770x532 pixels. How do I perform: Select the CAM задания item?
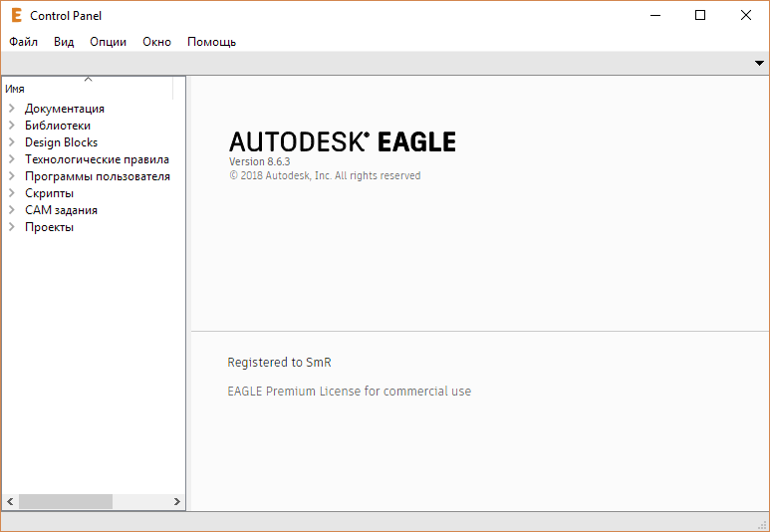pos(61,210)
